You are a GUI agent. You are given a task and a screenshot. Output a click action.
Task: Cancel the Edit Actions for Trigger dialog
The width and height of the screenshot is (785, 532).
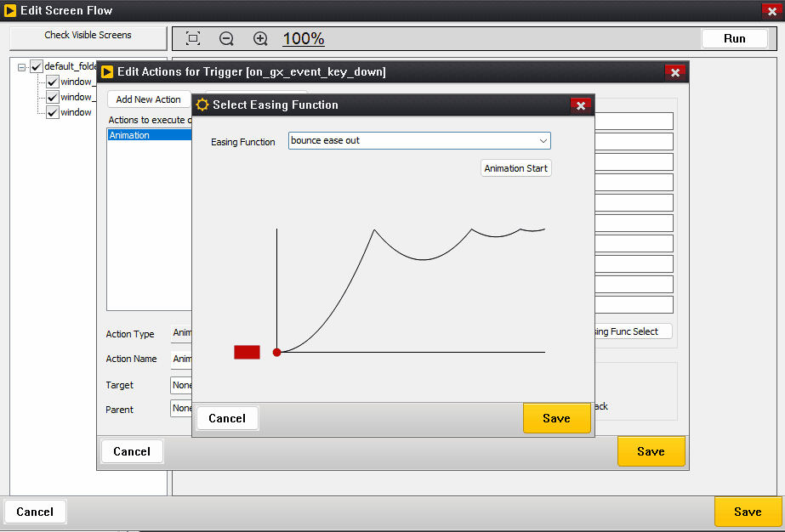point(132,451)
